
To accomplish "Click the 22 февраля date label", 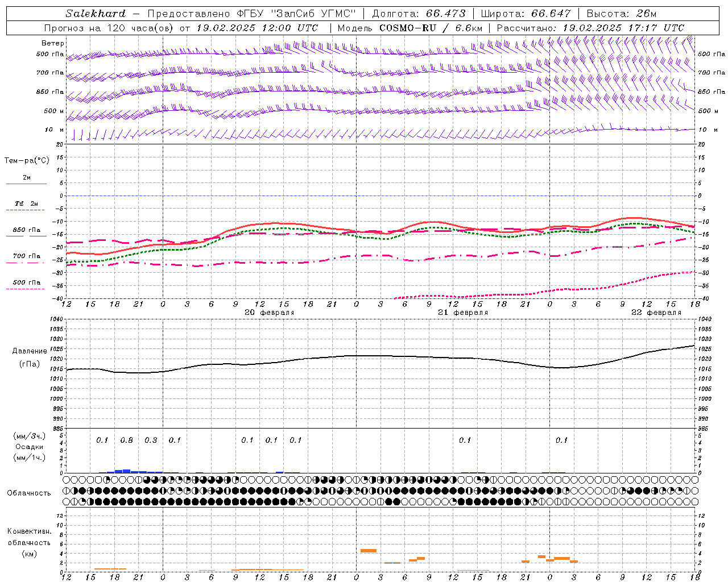I will click(x=656, y=313).
